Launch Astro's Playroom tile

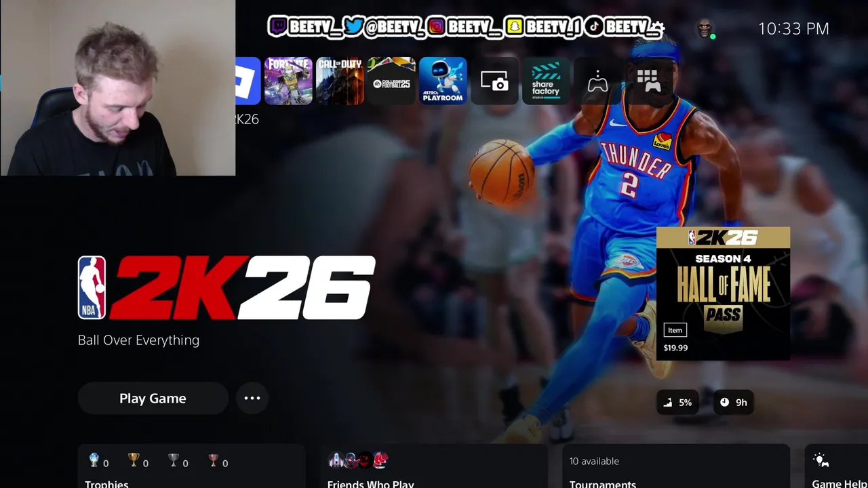click(443, 81)
